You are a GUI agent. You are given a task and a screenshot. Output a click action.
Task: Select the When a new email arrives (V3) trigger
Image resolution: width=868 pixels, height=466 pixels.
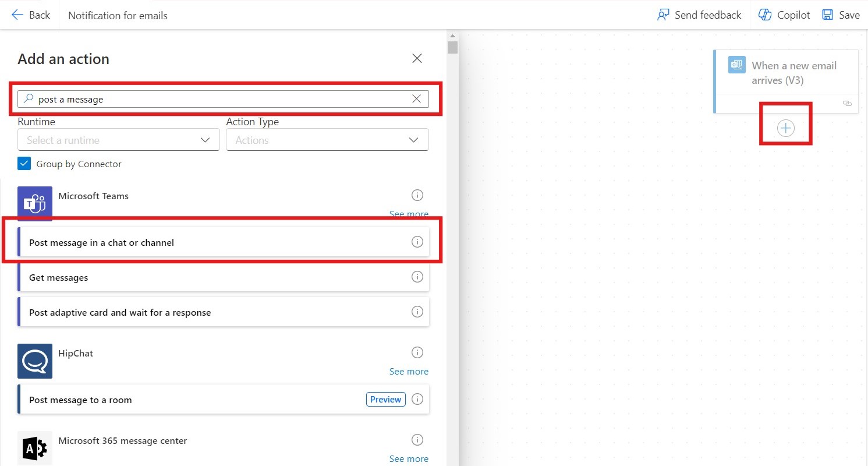tap(786, 81)
